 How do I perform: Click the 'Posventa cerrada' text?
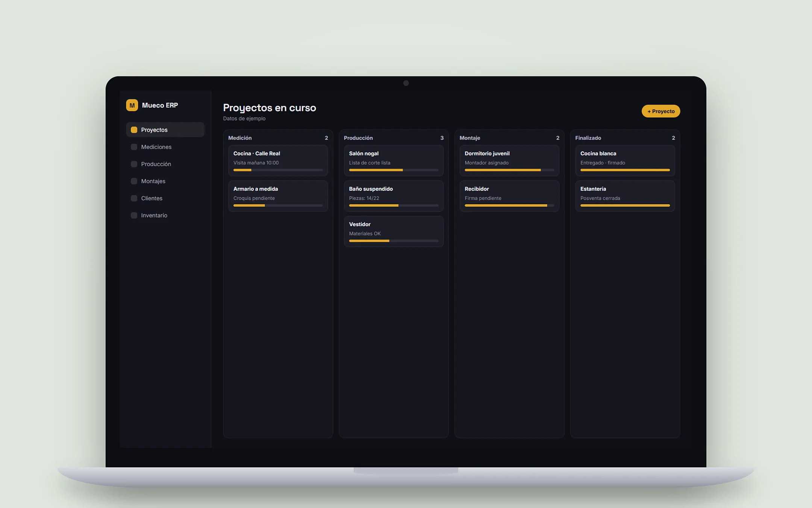tap(600, 198)
